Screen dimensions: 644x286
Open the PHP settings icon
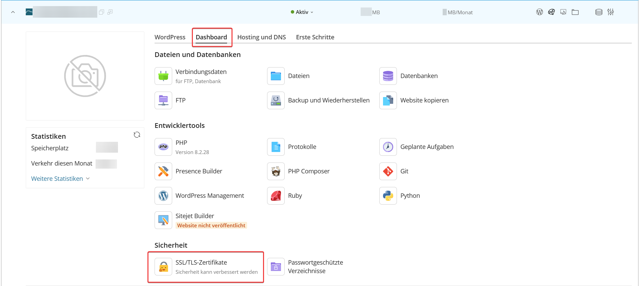163,147
